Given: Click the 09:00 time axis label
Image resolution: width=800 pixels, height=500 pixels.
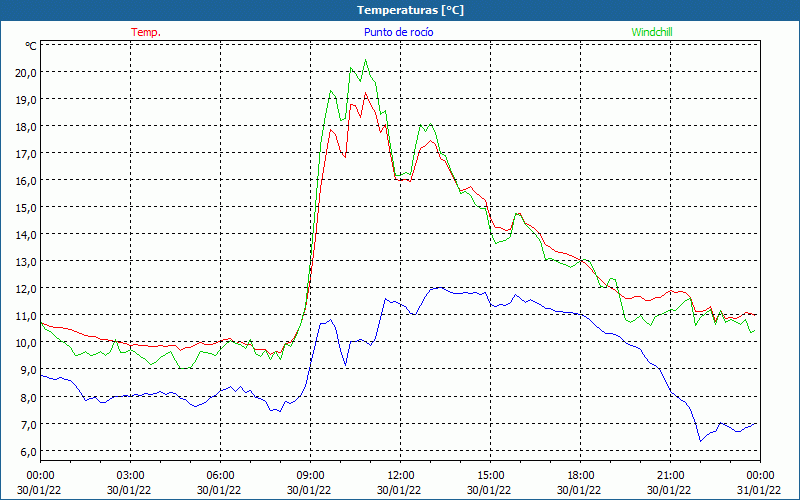Looking at the screenshot, I should point(310,476).
